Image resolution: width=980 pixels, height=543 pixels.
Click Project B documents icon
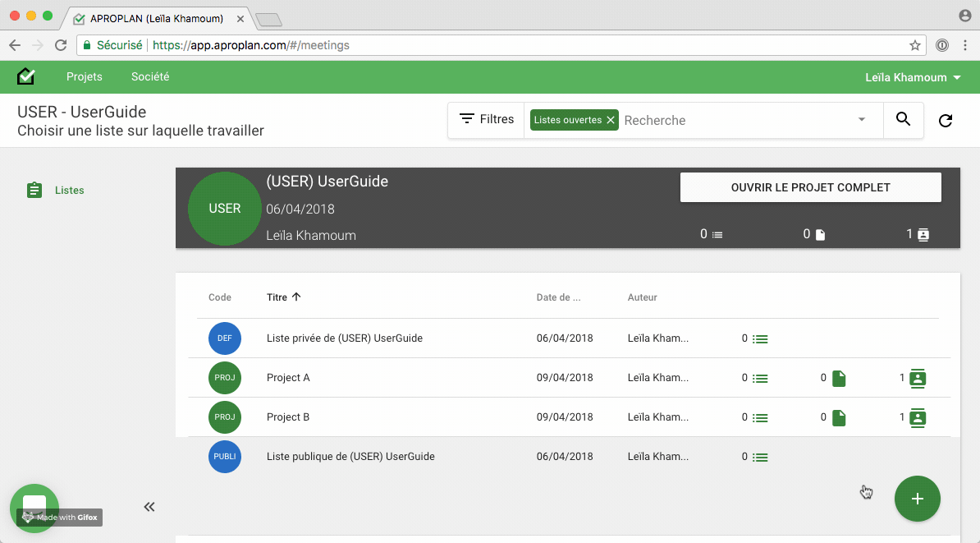839,418
